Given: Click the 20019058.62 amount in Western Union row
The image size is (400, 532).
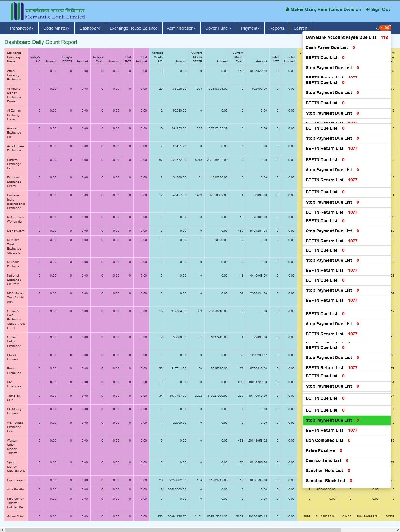Looking at the screenshot, I should [258, 441].
